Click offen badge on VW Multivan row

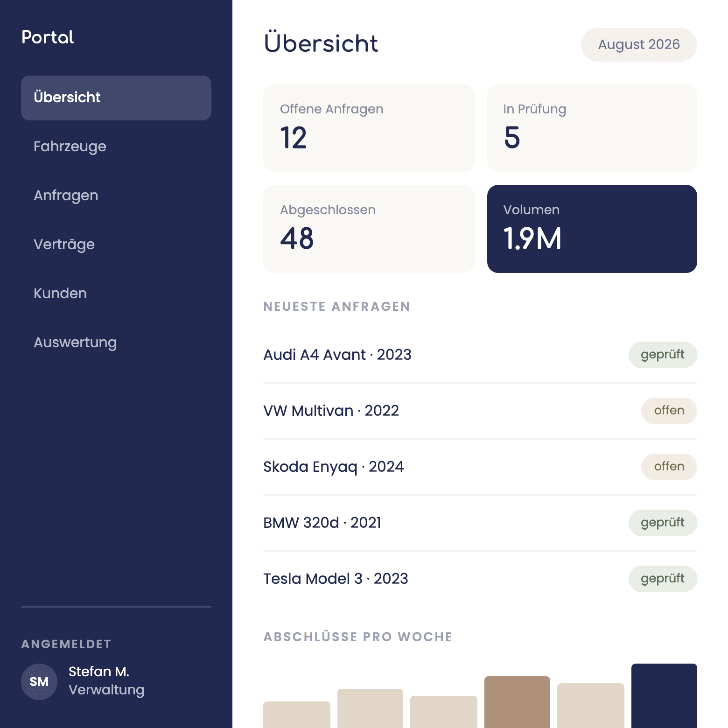point(669,411)
